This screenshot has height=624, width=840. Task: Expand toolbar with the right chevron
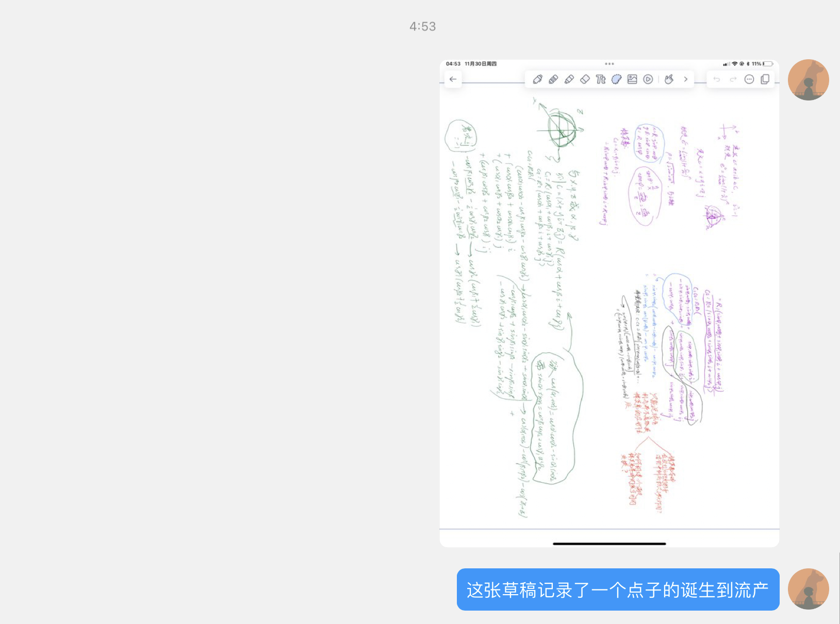click(685, 79)
